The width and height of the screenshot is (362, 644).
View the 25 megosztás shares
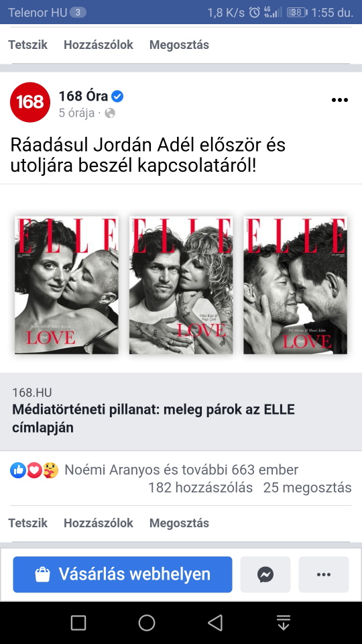(x=308, y=488)
